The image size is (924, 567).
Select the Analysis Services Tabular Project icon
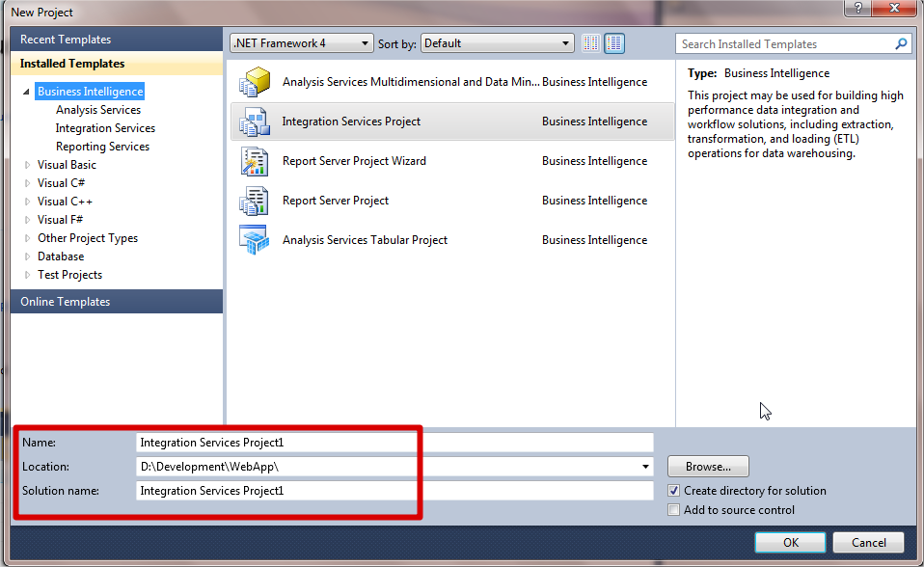click(254, 240)
